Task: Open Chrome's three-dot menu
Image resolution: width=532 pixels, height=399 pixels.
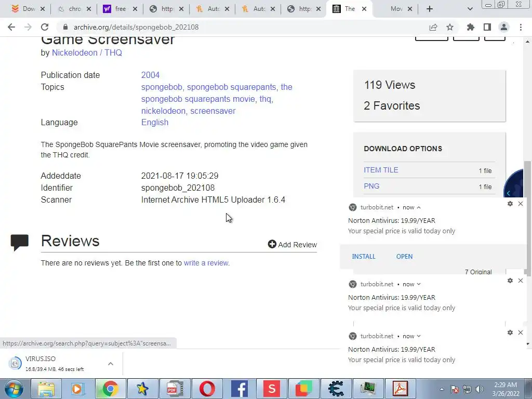Action: click(x=521, y=27)
